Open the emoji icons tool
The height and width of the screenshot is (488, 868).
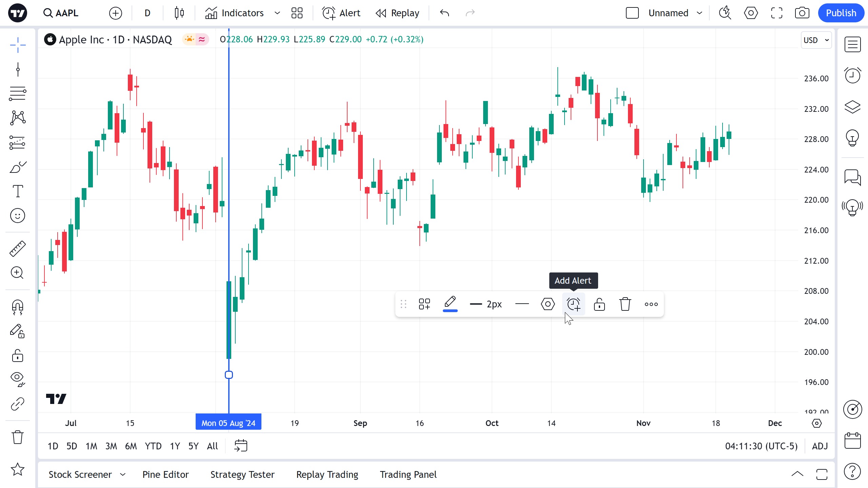point(17,216)
